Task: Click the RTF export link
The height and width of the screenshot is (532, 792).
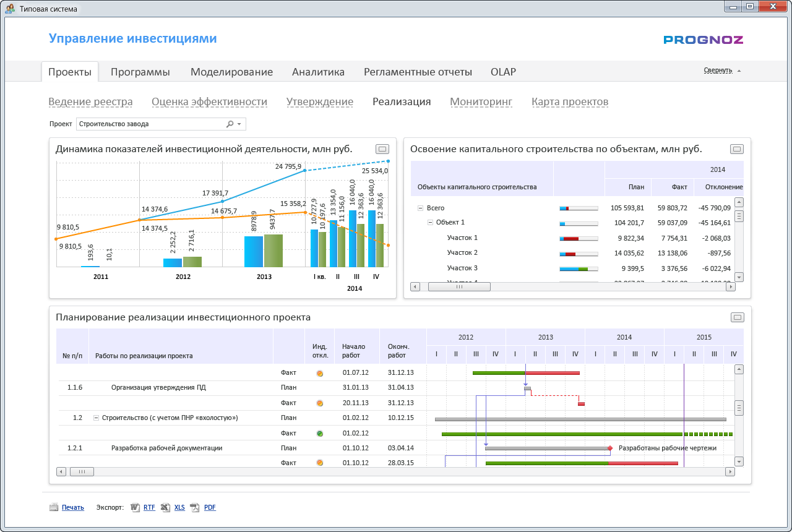Action: [149, 507]
